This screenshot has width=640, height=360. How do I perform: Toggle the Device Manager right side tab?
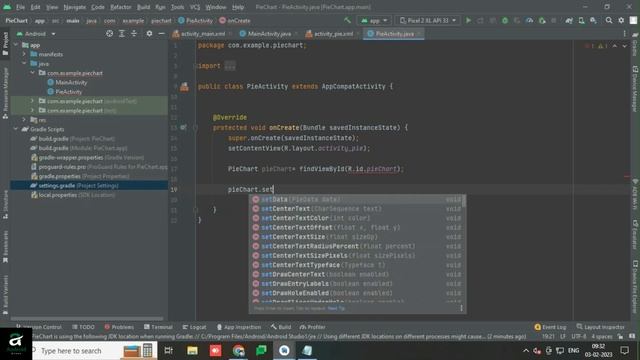(x=635, y=89)
